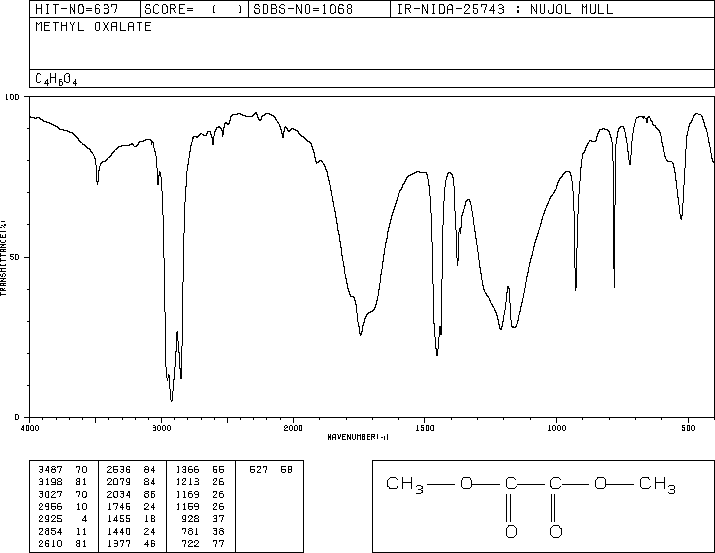
Task: Click transmittance value 77 beside 722
Action: 218,543
